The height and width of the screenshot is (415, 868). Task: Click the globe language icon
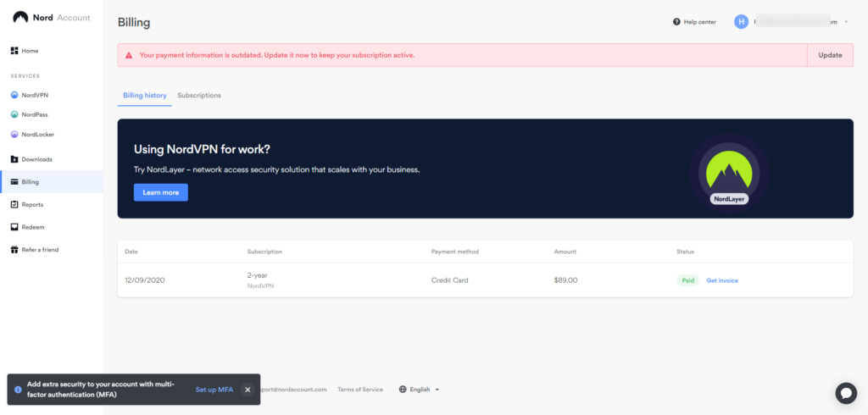click(403, 390)
